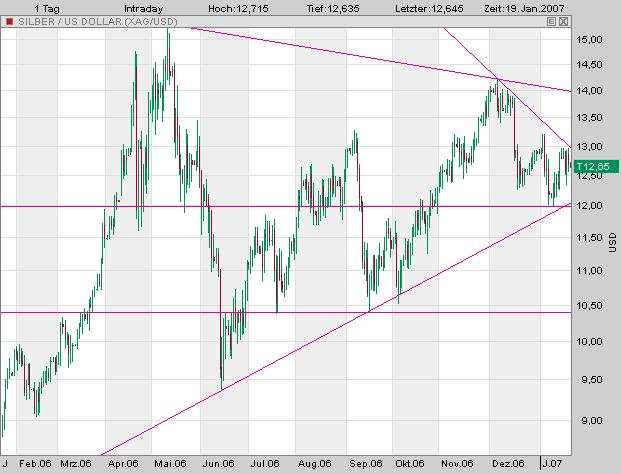Click the Okt.06 time axis label
Image resolution: width=621 pixels, height=474 pixels.
pyautogui.click(x=410, y=463)
